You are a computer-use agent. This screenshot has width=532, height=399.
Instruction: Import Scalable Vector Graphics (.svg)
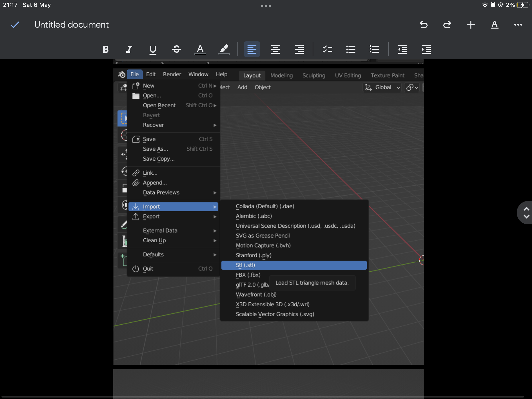pos(294,314)
